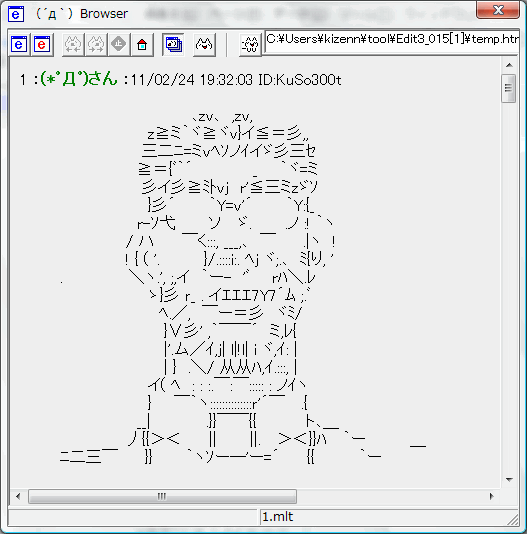Click the greyed cat back arrow button

73,44
